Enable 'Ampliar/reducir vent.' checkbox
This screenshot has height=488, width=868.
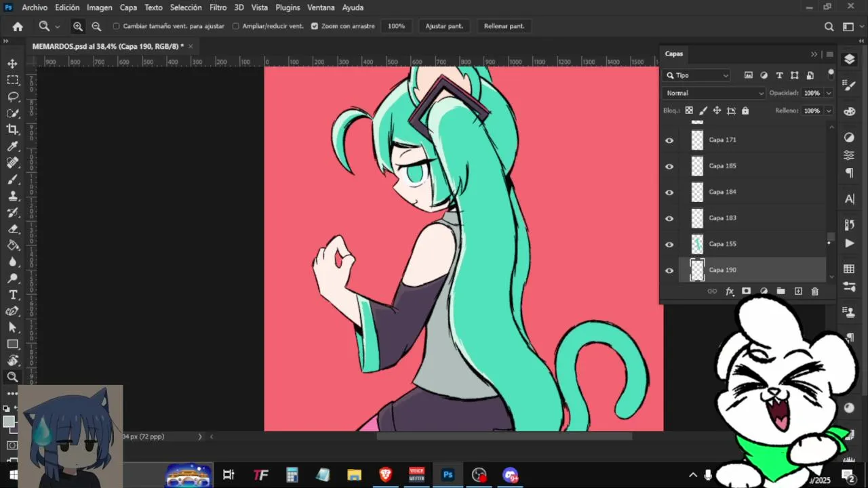(x=236, y=26)
